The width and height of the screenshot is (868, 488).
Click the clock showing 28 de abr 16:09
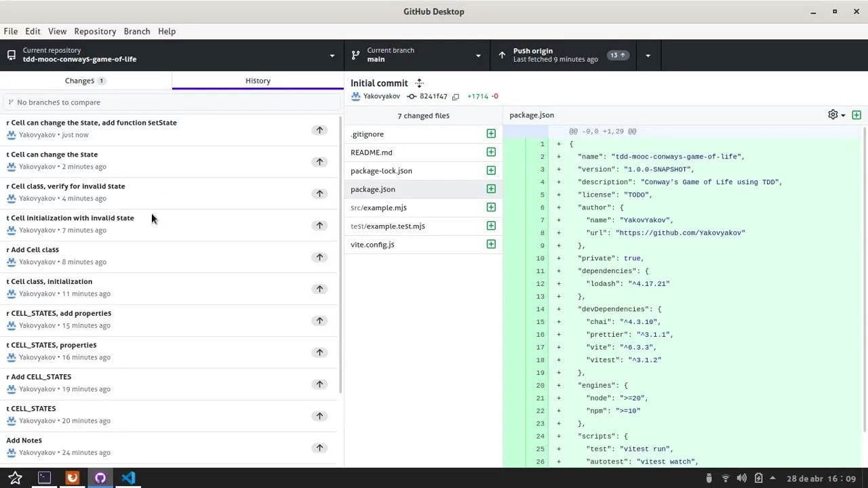coord(821,479)
